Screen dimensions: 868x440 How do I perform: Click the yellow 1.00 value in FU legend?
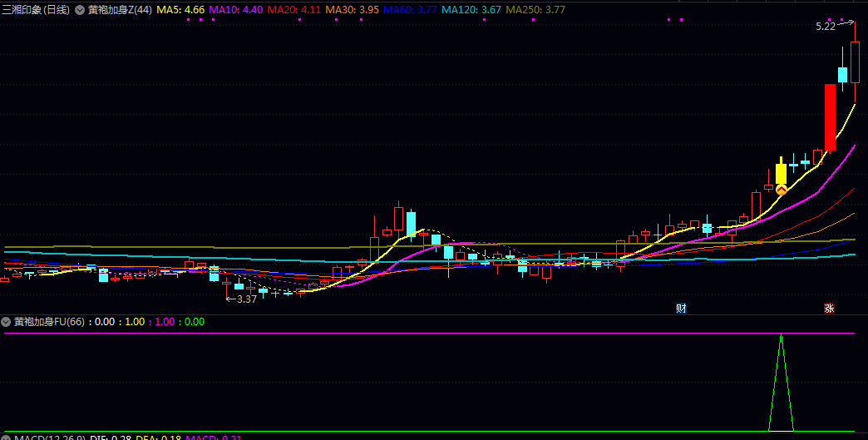135,322
